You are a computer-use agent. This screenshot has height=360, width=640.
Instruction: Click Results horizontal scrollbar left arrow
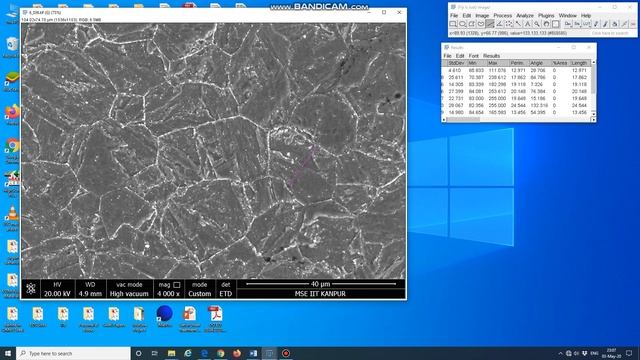click(x=444, y=120)
